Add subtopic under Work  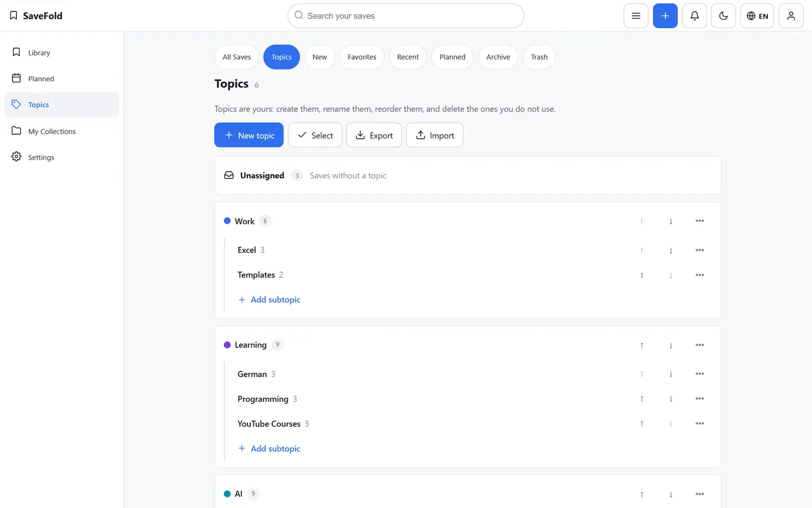[269, 300]
